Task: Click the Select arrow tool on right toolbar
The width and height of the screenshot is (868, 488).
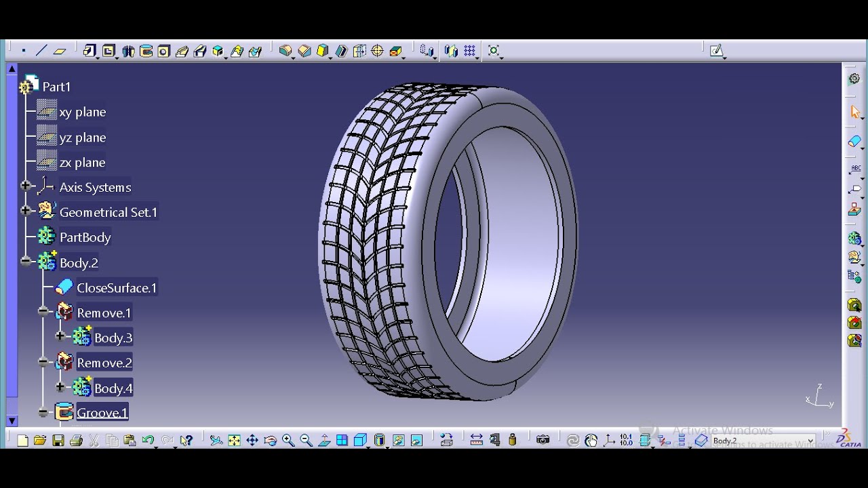Action: (x=854, y=112)
